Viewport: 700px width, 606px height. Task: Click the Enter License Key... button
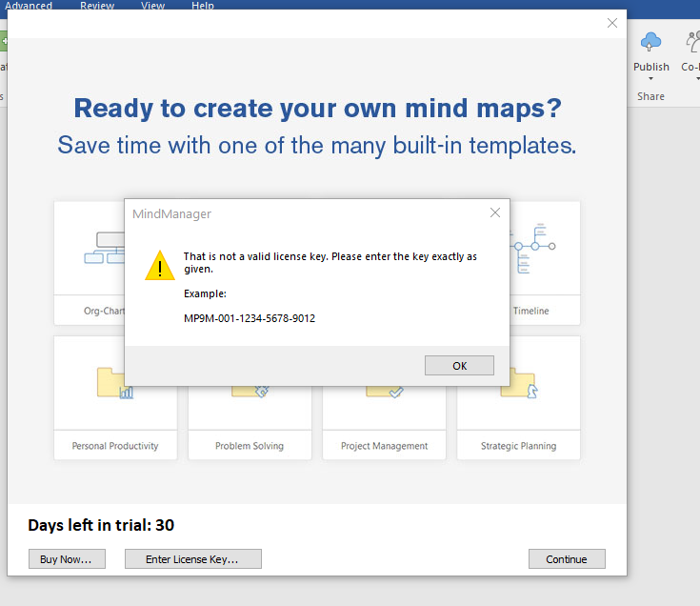coord(192,559)
